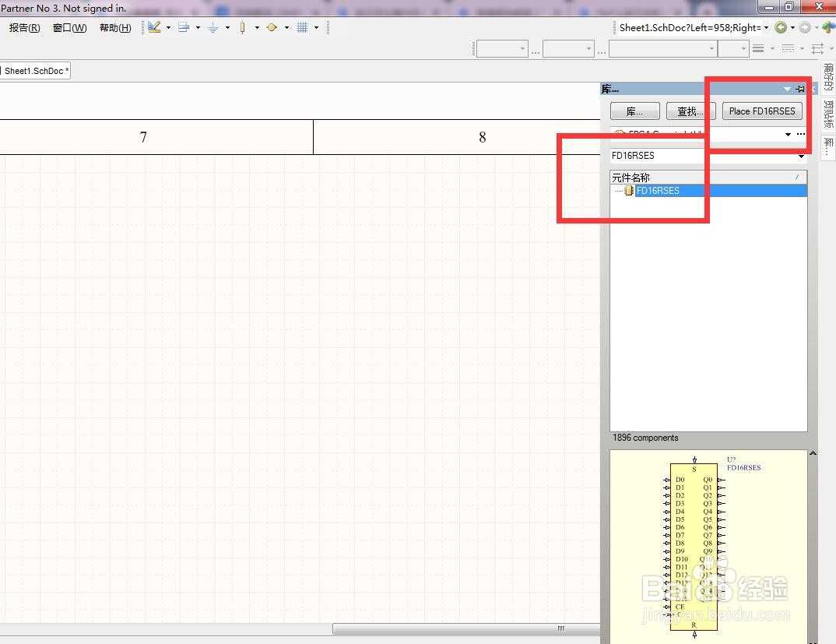Click the dashed line style icon
The image size is (836, 644).
coord(788,48)
